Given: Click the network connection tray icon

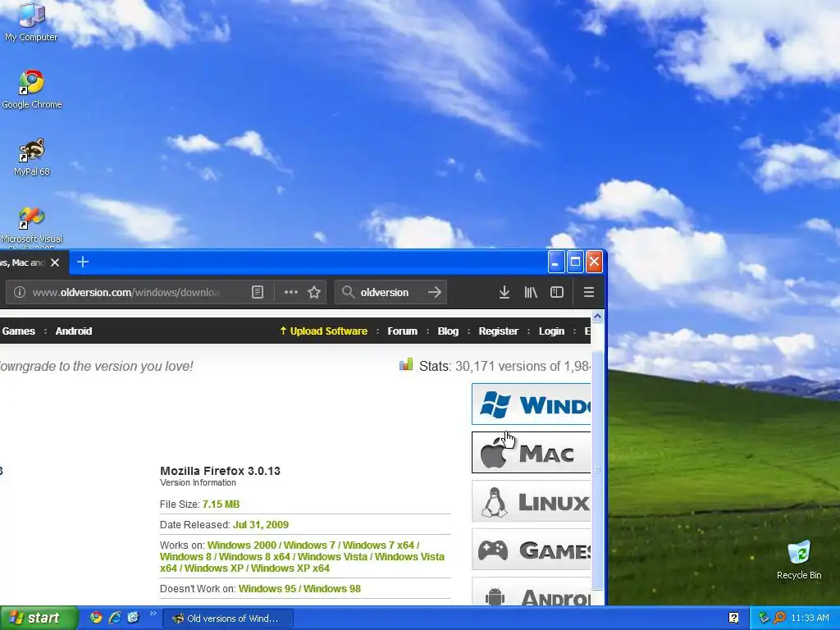Looking at the screenshot, I should (764, 619).
